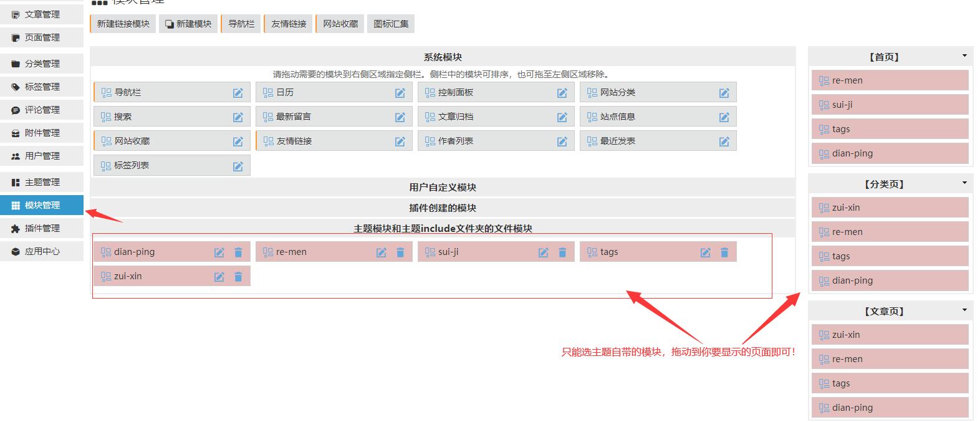Open 主题管理 in the sidebar
This screenshot has height=422, width=980.
coord(42,182)
